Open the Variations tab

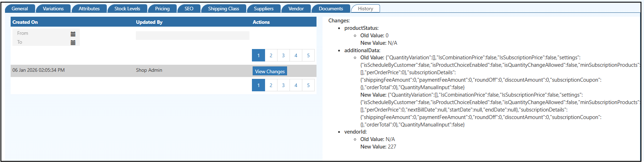click(53, 9)
